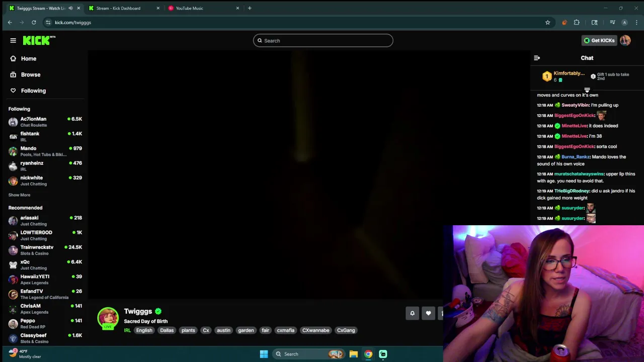Open the media controls icon
This screenshot has width=644, height=362.
point(612,23)
